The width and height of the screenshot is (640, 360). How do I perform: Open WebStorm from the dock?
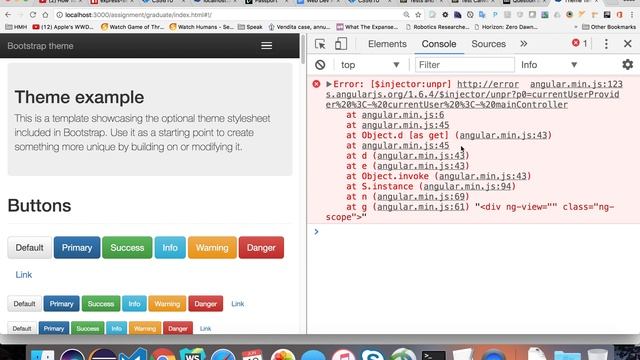192,354
